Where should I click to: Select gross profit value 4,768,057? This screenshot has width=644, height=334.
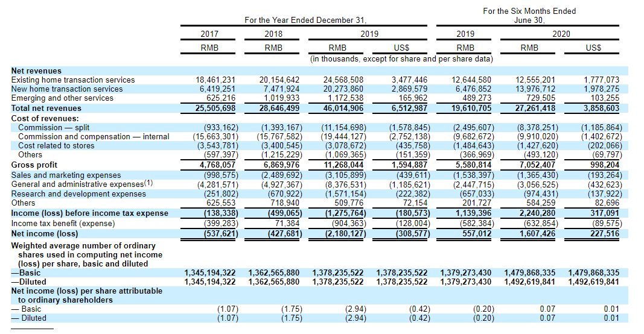point(218,165)
